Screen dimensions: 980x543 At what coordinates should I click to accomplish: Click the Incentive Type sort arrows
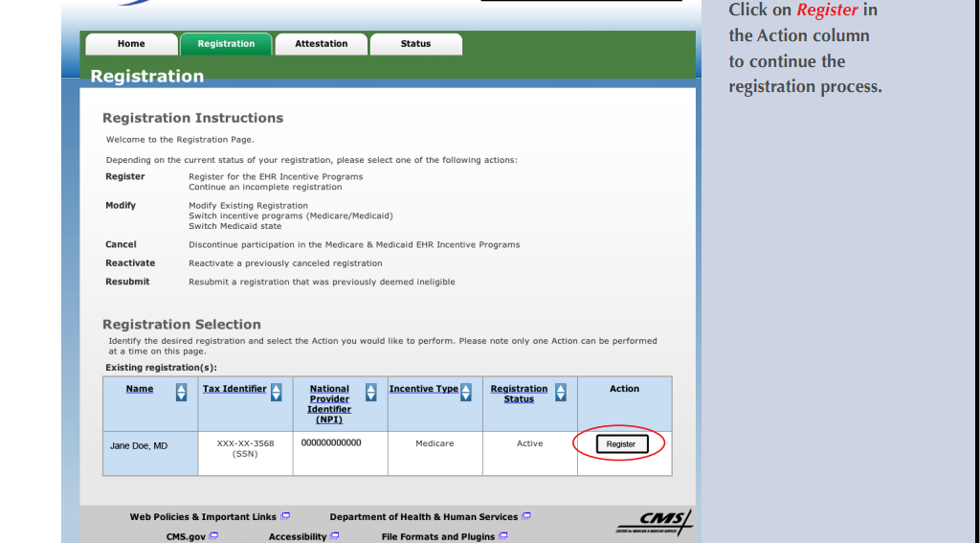coord(466,392)
